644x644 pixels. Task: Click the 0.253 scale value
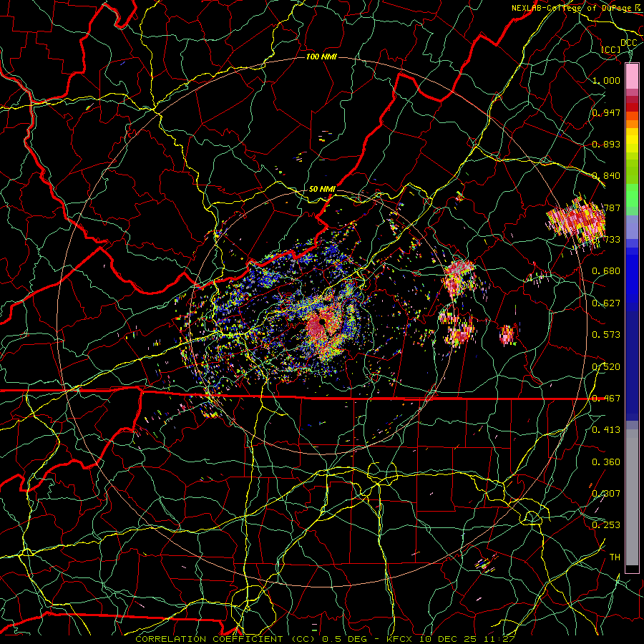point(606,525)
